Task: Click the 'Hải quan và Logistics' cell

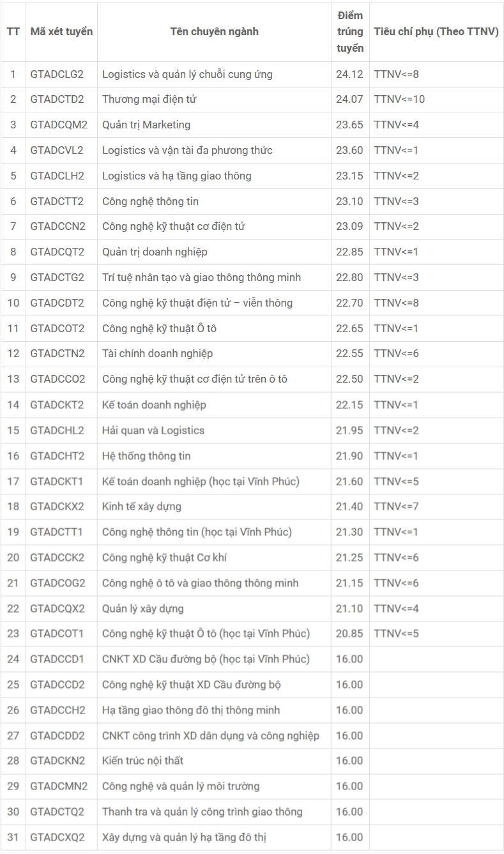Action: coord(153,431)
